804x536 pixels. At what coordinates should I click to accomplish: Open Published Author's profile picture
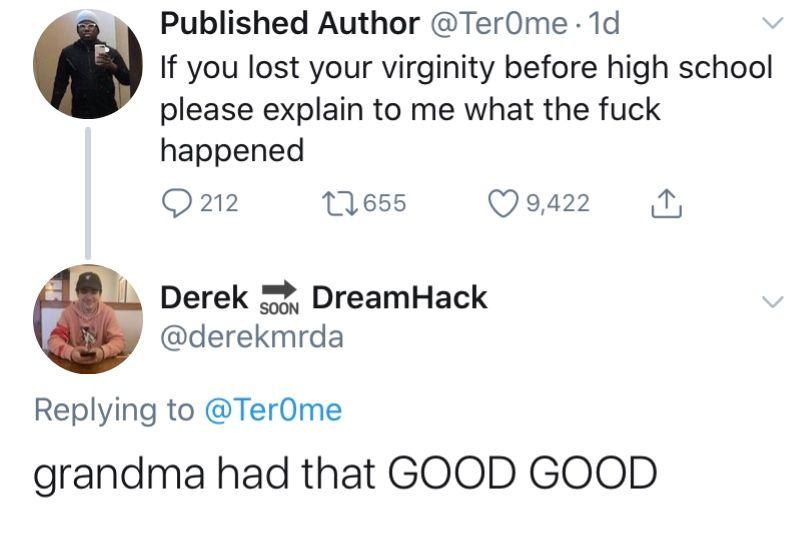click(82, 64)
